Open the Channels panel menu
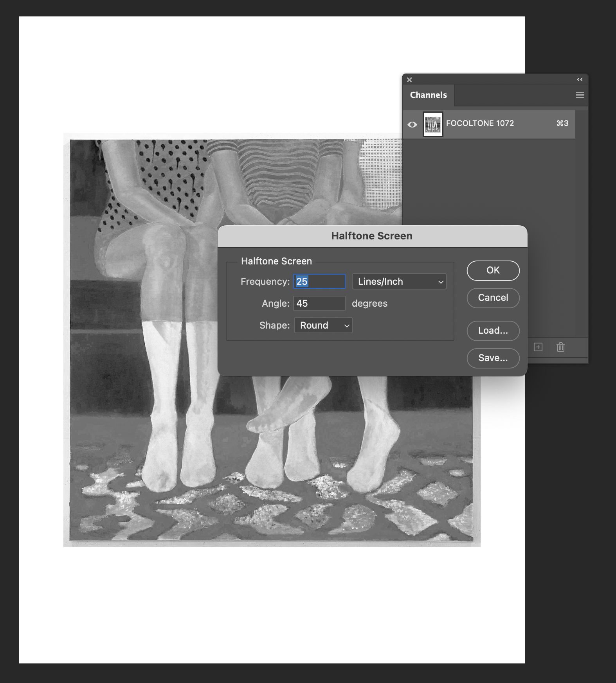616x683 pixels. 580,95
